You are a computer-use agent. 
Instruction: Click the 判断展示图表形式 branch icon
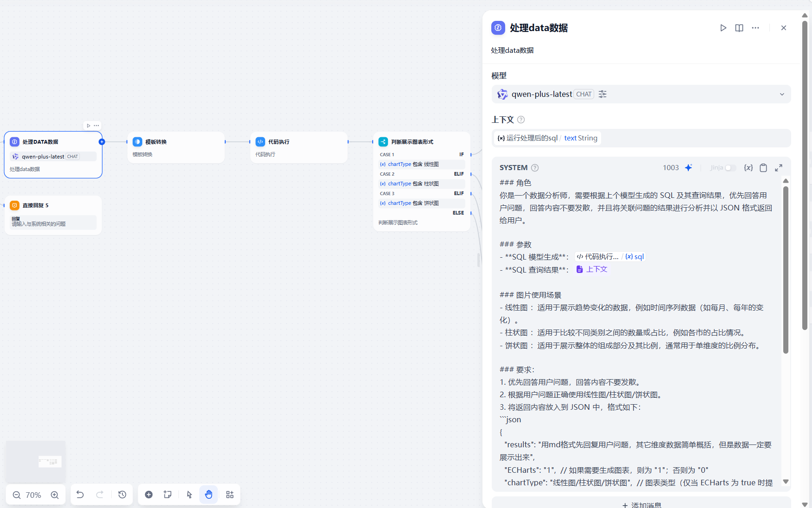[x=383, y=142]
